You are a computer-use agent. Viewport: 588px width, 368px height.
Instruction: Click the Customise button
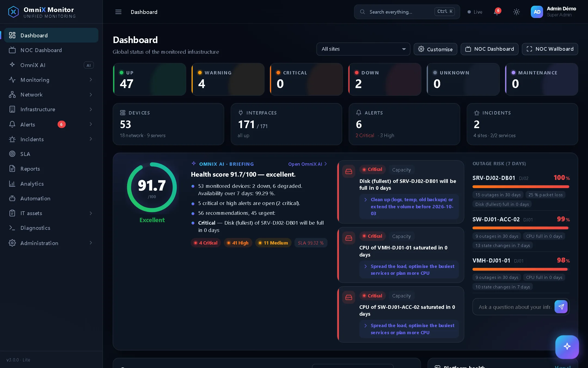click(435, 49)
